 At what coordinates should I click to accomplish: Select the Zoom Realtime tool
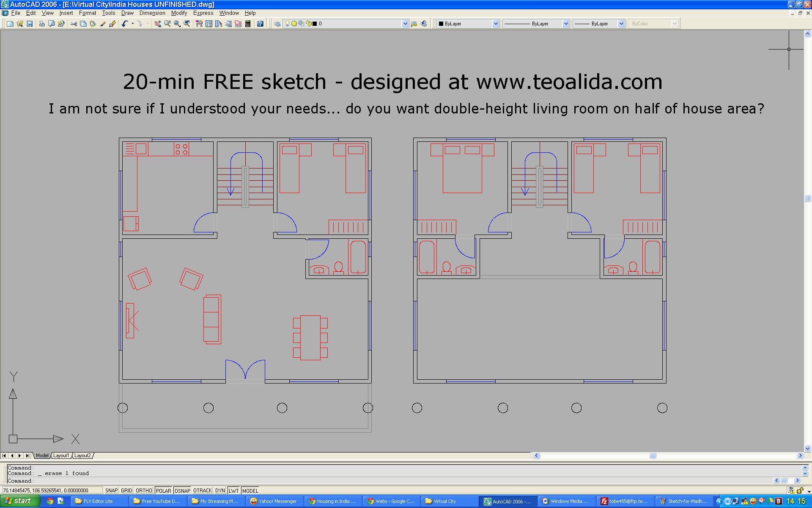[x=167, y=24]
